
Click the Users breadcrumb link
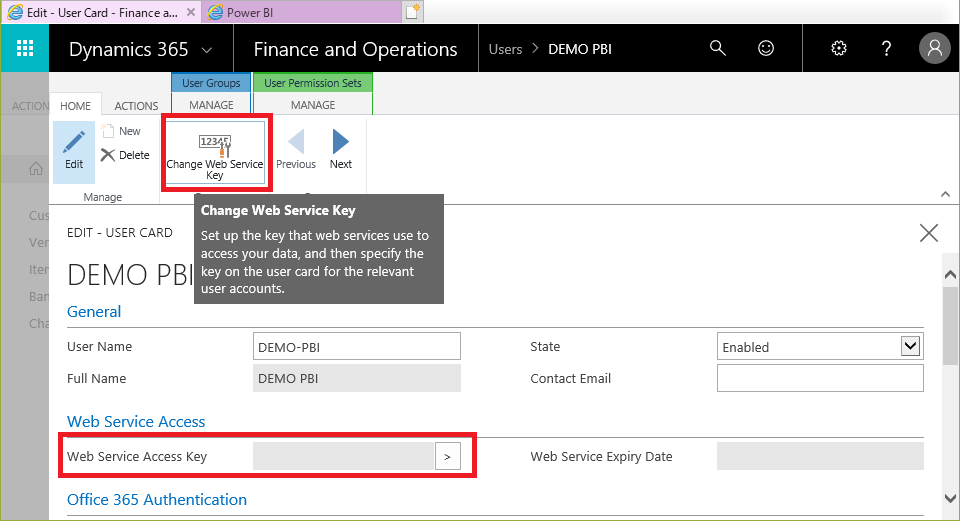click(x=505, y=49)
